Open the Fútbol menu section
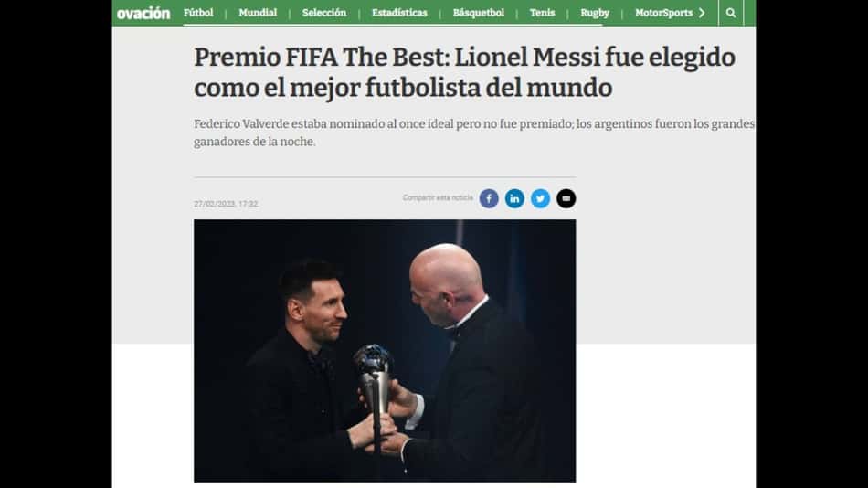868x488 pixels. coord(198,13)
